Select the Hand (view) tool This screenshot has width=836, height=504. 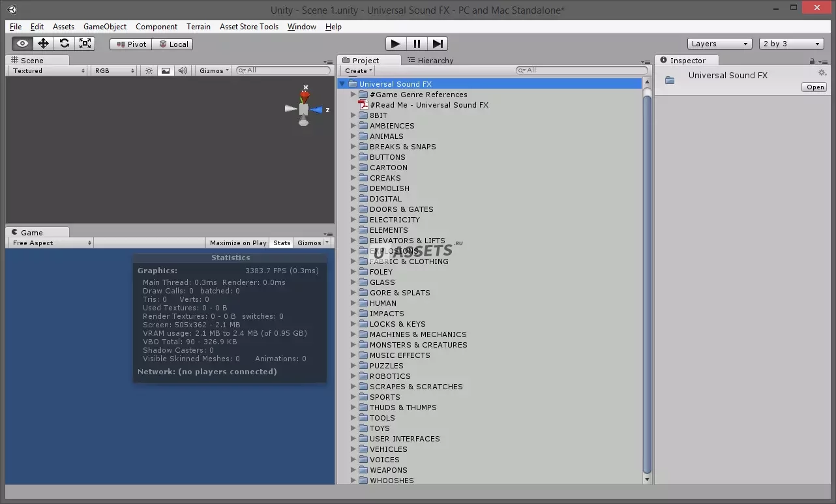(x=22, y=44)
